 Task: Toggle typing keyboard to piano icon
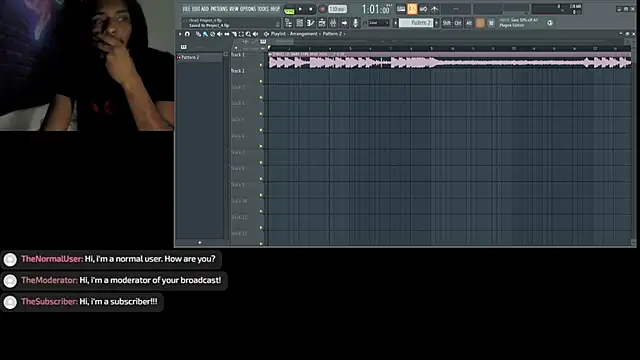401,9
